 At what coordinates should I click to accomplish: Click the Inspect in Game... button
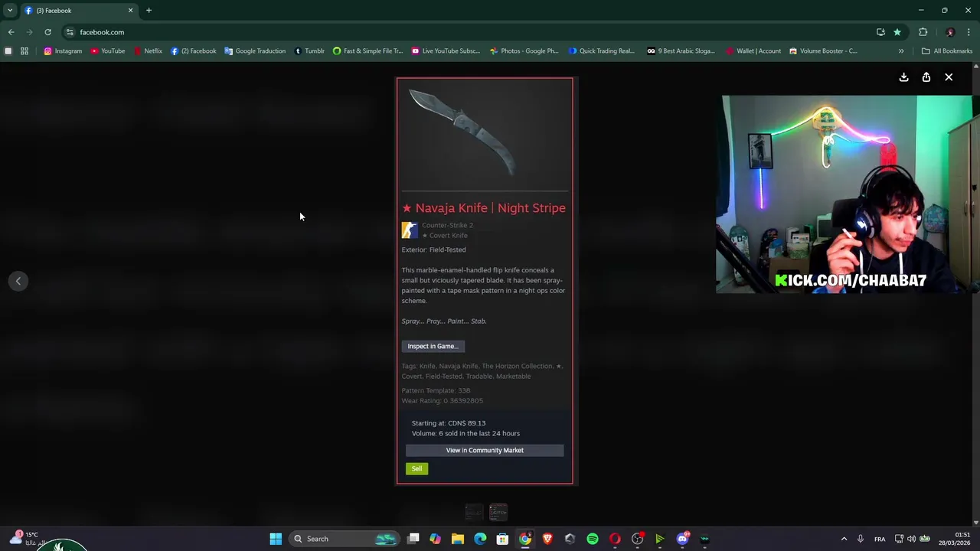[x=433, y=346]
